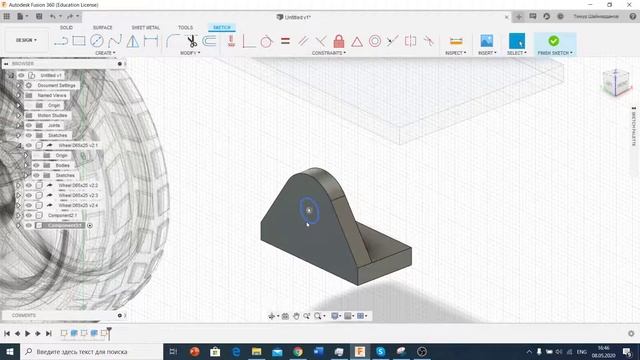Apply the Perpendicular constraint
The image size is (640, 360).
point(321,41)
